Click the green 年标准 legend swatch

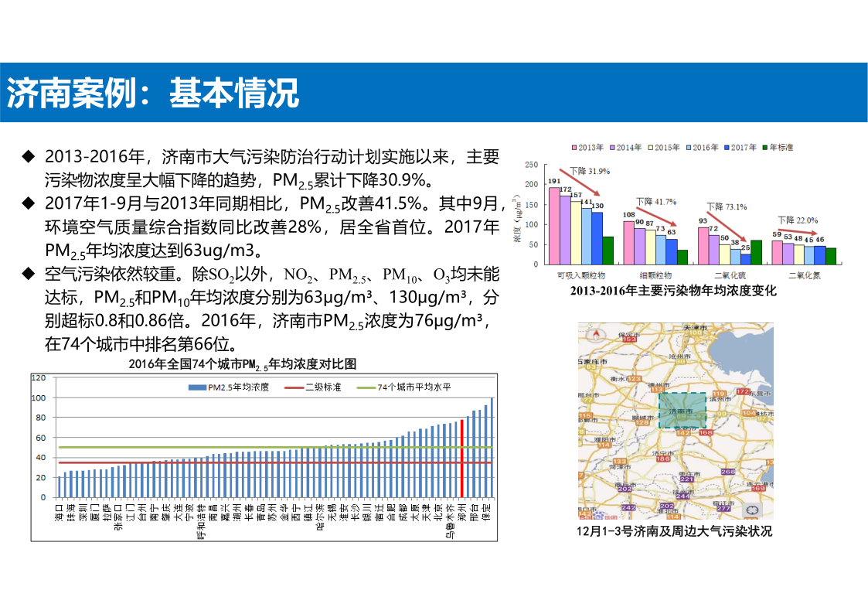pyautogui.click(x=765, y=147)
